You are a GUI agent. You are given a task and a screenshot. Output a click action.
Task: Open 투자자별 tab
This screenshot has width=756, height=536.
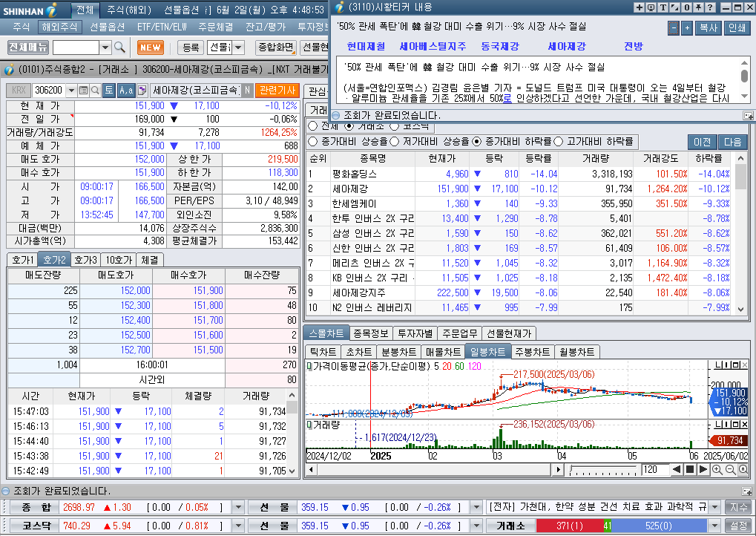[415, 333]
